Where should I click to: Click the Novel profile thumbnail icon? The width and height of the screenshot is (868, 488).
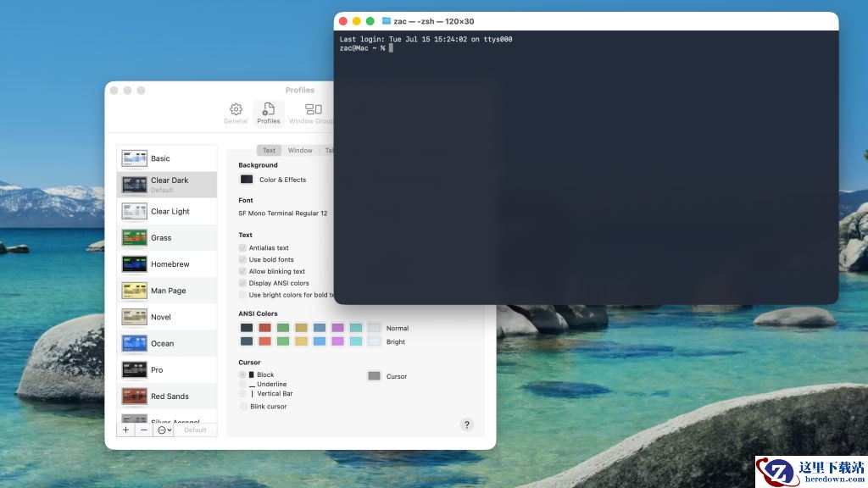point(134,317)
